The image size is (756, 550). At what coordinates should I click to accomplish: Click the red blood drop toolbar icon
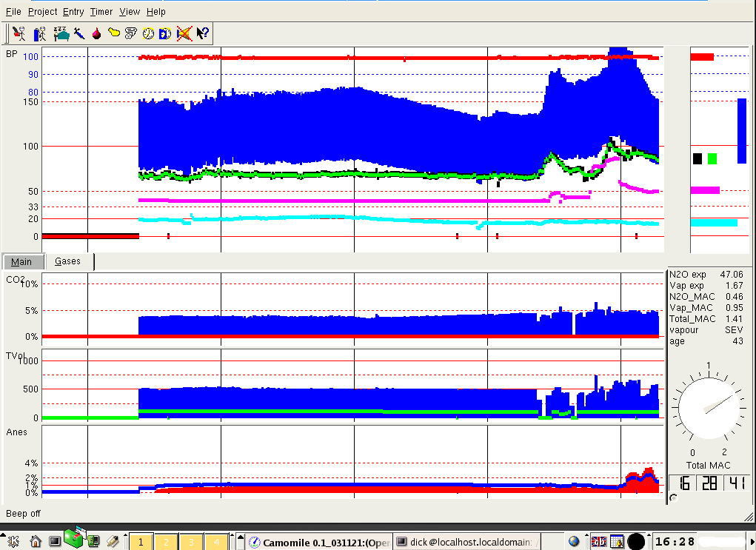click(96, 33)
